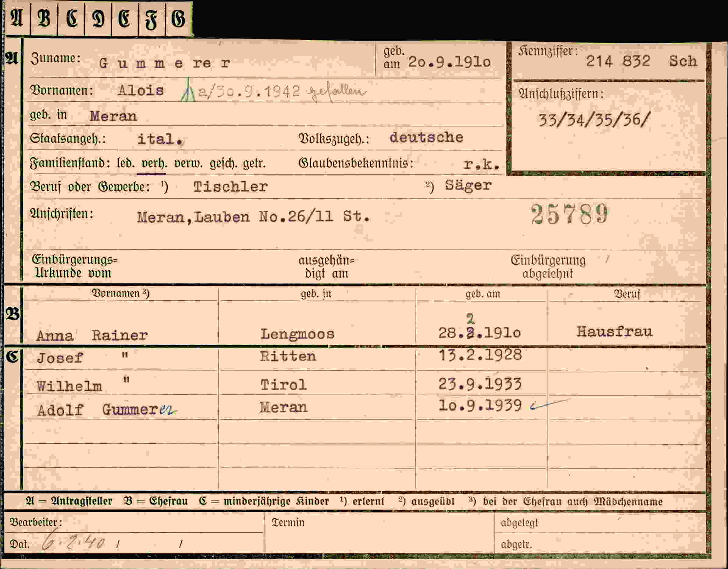
Task: Click the 'Einbürgerungs-Urkunde vom' label
Action: 75,266
